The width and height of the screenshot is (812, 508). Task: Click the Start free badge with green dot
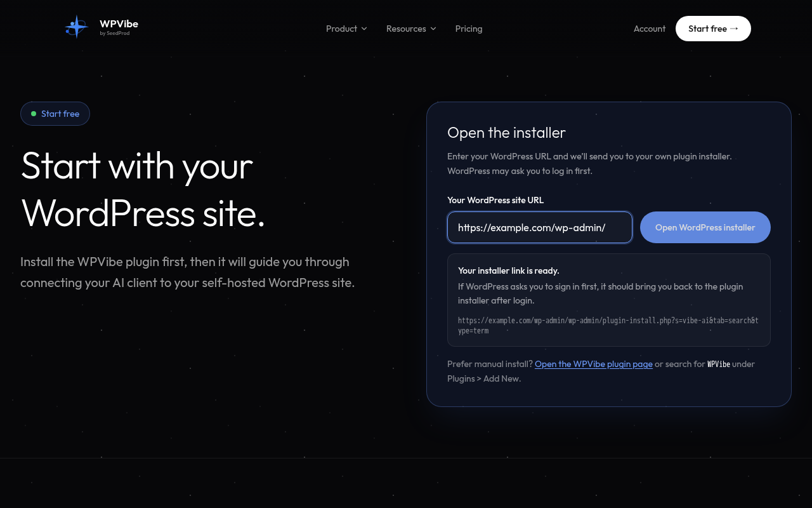(55, 114)
